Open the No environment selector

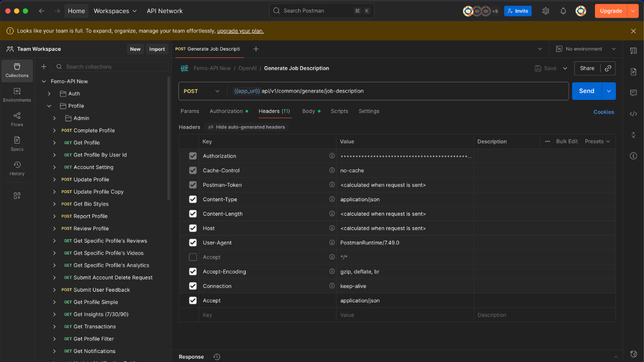point(585,49)
